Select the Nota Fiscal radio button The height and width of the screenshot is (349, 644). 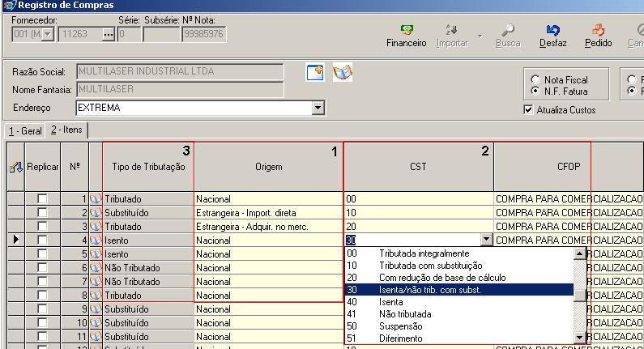click(535, 80)
